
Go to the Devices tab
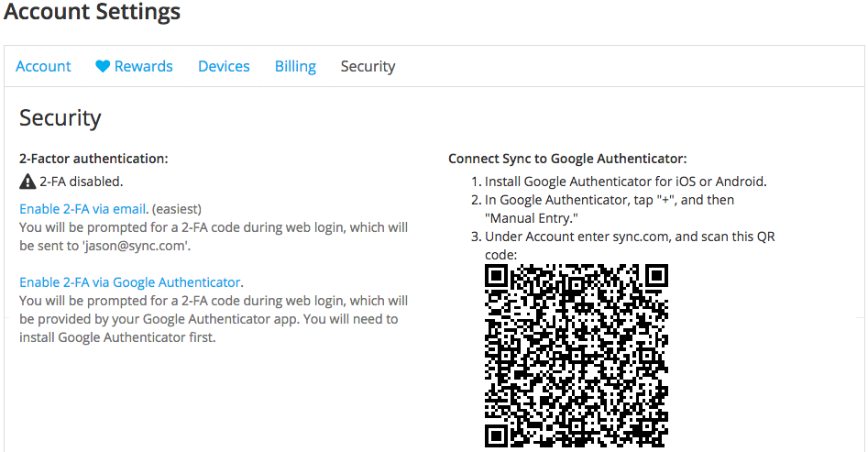tap(224, 66)
